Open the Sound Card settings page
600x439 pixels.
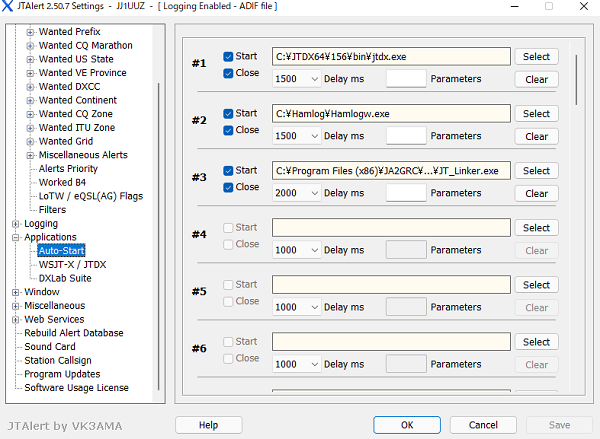pos(50,347)
